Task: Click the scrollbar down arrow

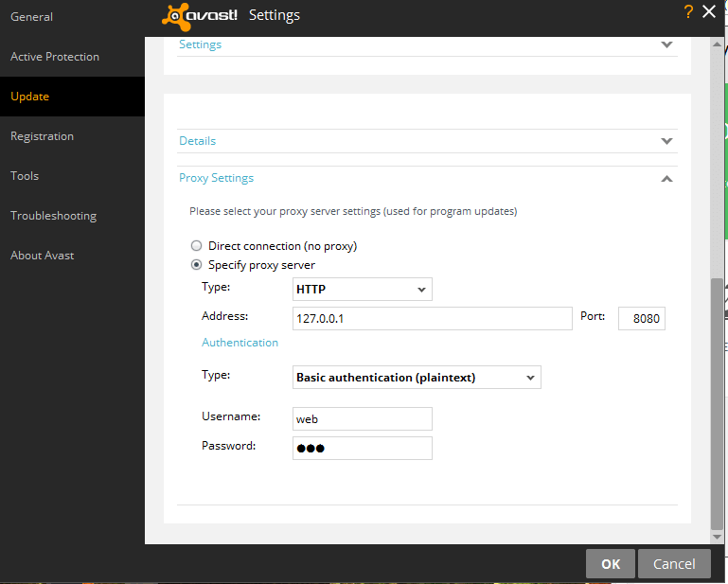Action: 717,537
